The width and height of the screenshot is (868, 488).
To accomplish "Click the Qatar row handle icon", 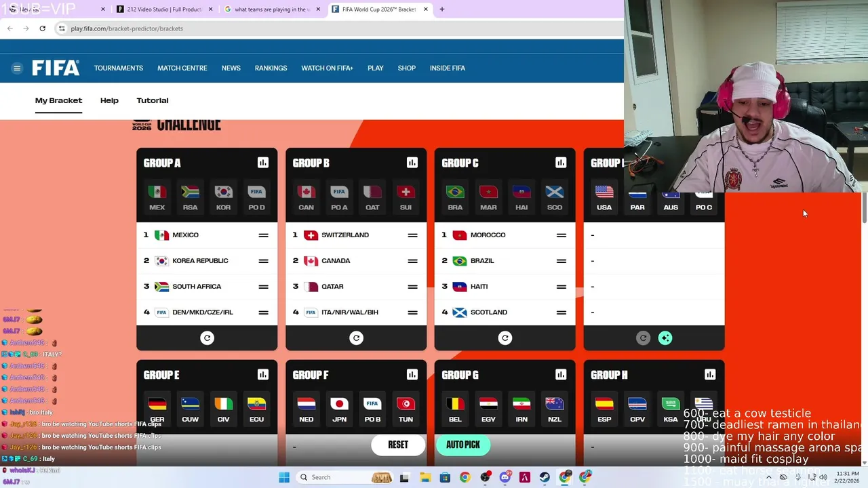I will [412, 287].
